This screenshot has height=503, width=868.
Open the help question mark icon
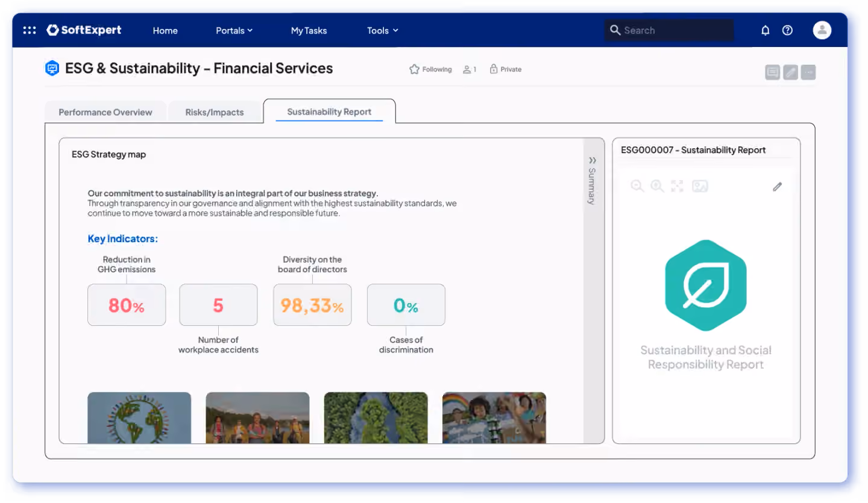pyautogui.click(x=787, y=30)
